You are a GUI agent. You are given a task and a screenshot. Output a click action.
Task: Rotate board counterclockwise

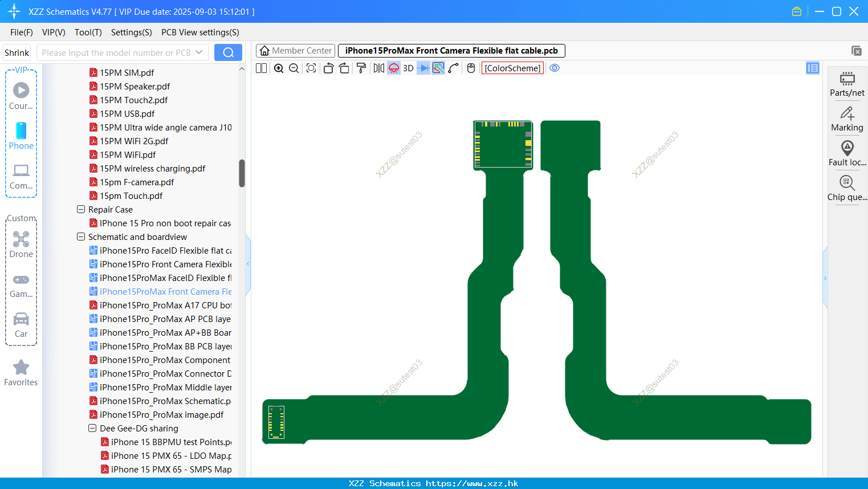click(328, 68)
